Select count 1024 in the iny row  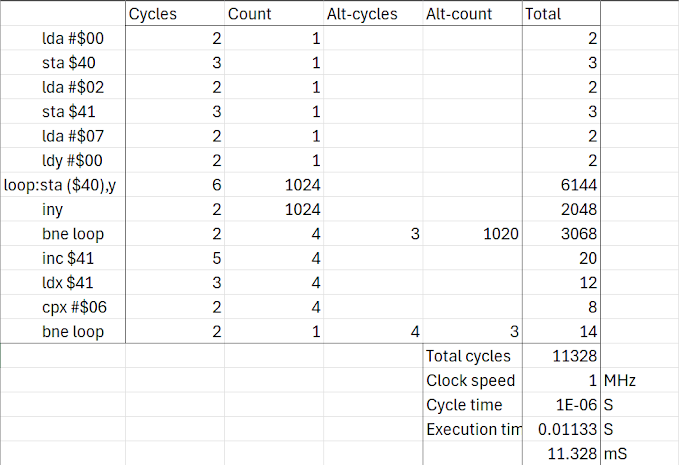[x=274, y=210]
